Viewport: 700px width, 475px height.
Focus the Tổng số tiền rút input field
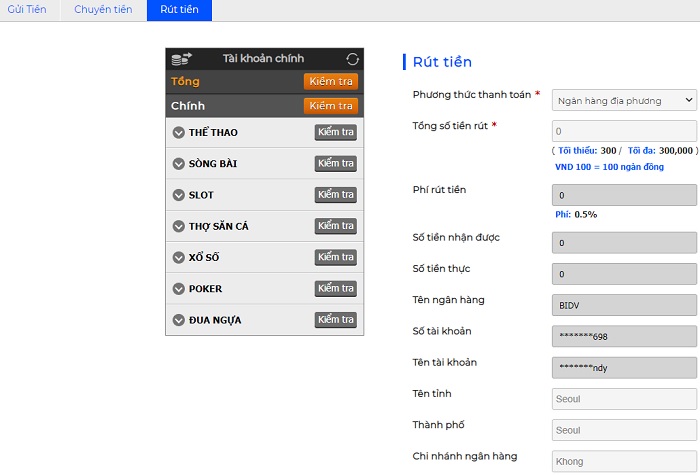[x=624, y=131]
